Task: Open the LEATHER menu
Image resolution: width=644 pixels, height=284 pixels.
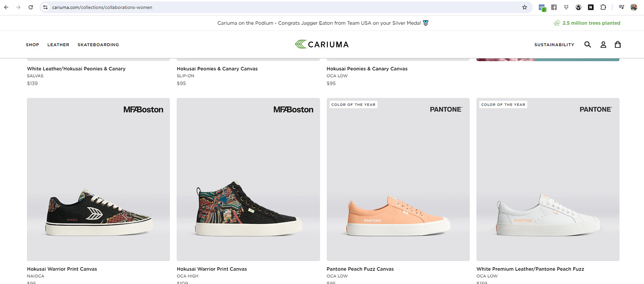Action: pyautogui.click(x=58, y=45)
